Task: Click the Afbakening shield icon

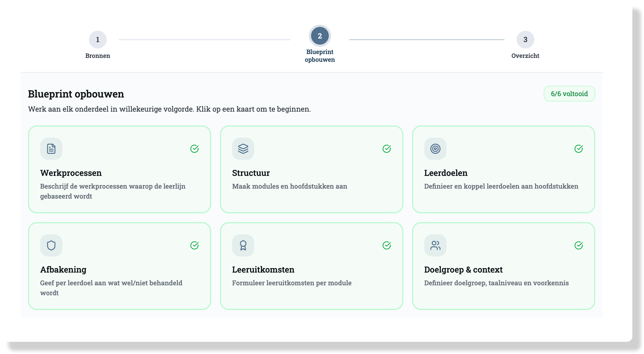Action: pyautogui.click(x=51, y=245)
